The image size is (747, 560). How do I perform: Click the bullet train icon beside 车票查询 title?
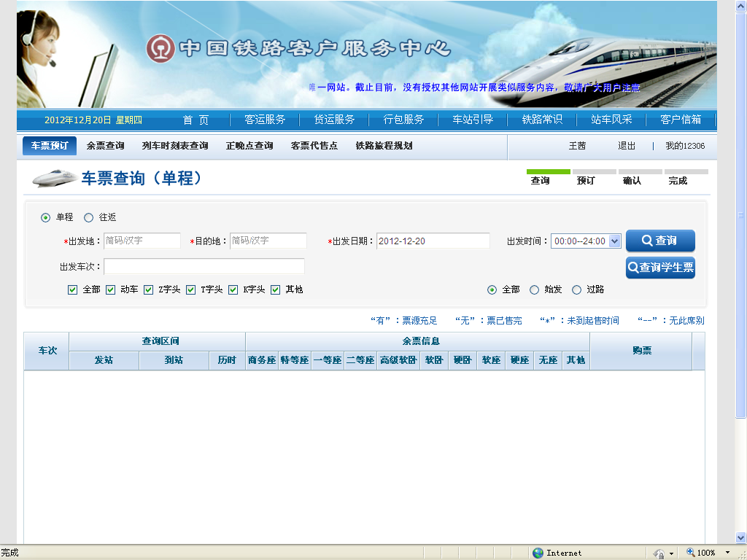[x=55, y=178]
